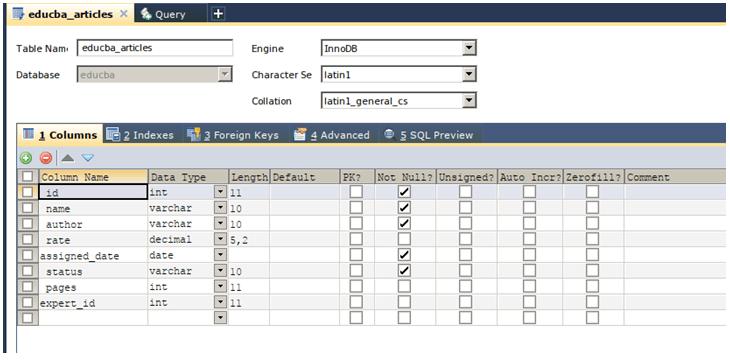Expand the Collation dropdown
The width and height of the screenshot is (730, 360).
(x=470, y=101)
